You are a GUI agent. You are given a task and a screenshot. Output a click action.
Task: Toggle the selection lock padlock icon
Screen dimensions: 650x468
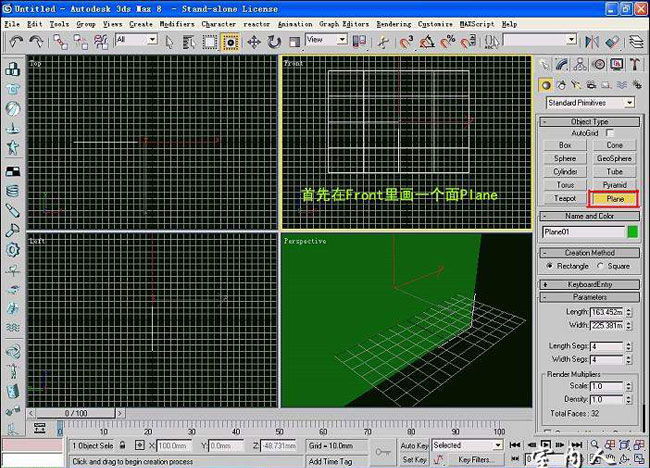[x=122, y=445]
